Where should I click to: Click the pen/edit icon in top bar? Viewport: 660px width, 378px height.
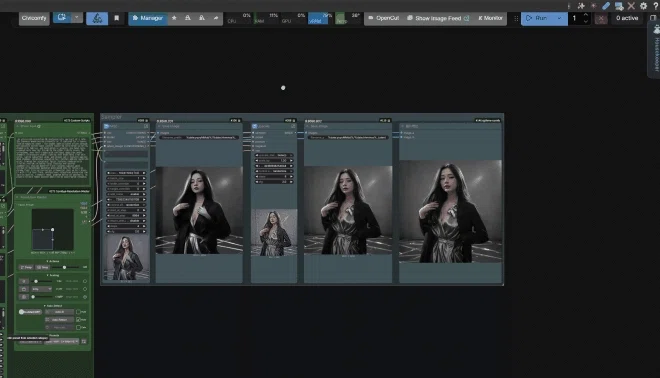(606, 6)
